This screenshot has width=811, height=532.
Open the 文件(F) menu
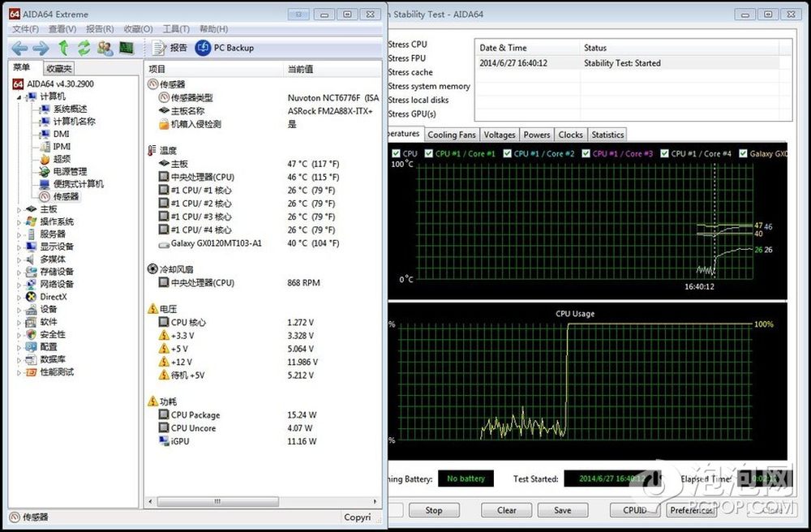[x=25, y=29]
